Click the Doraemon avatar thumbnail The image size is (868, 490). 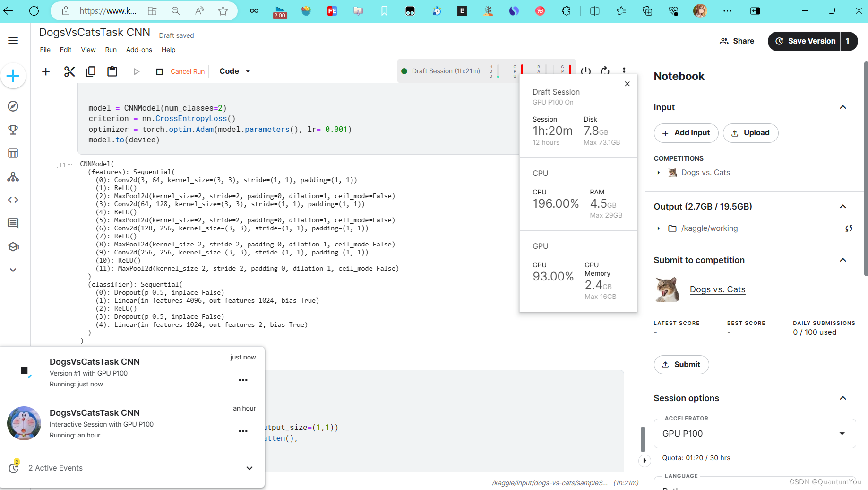click(24, 423)
